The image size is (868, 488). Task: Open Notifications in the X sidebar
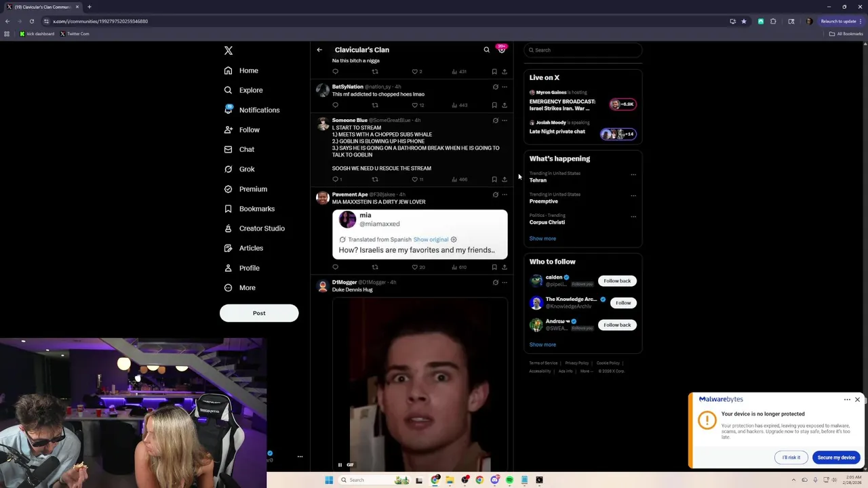(x=252, y=110)
